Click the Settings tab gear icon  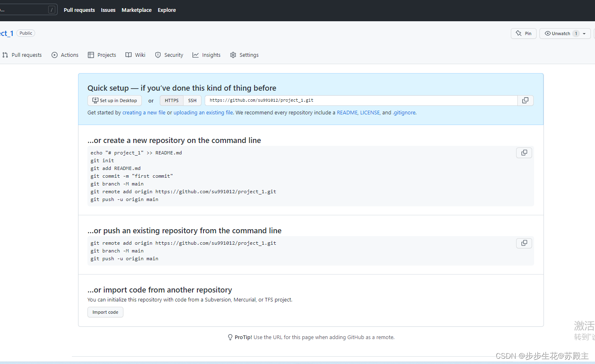point(233,55)
